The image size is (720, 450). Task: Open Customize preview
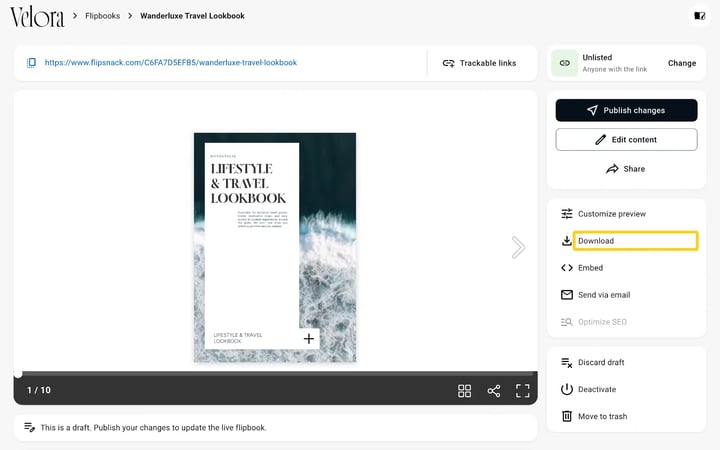coord(612,214)
